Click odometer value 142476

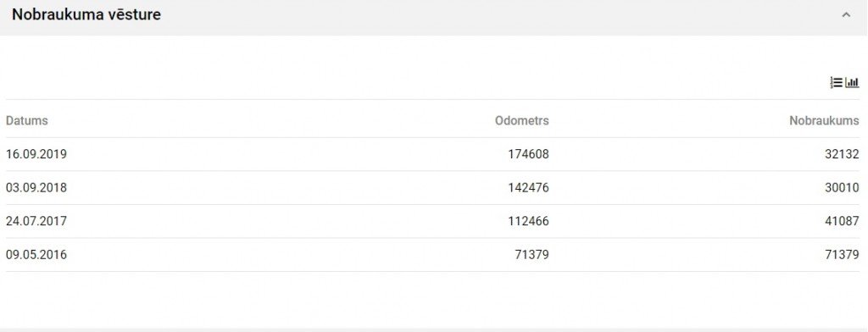tap(529, 188)
